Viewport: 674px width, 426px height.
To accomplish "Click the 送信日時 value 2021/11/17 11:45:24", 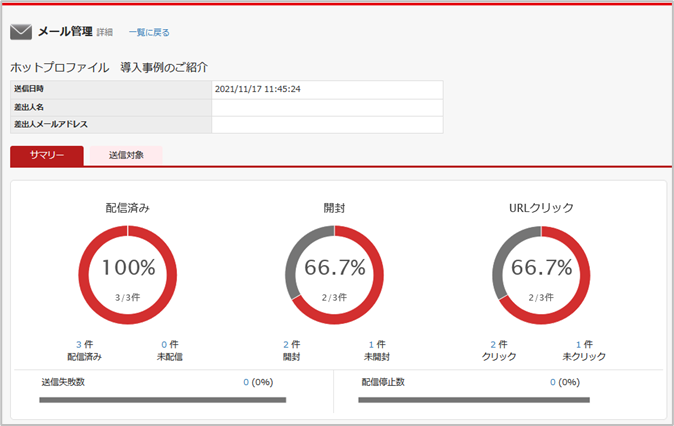I will point(258,89).
